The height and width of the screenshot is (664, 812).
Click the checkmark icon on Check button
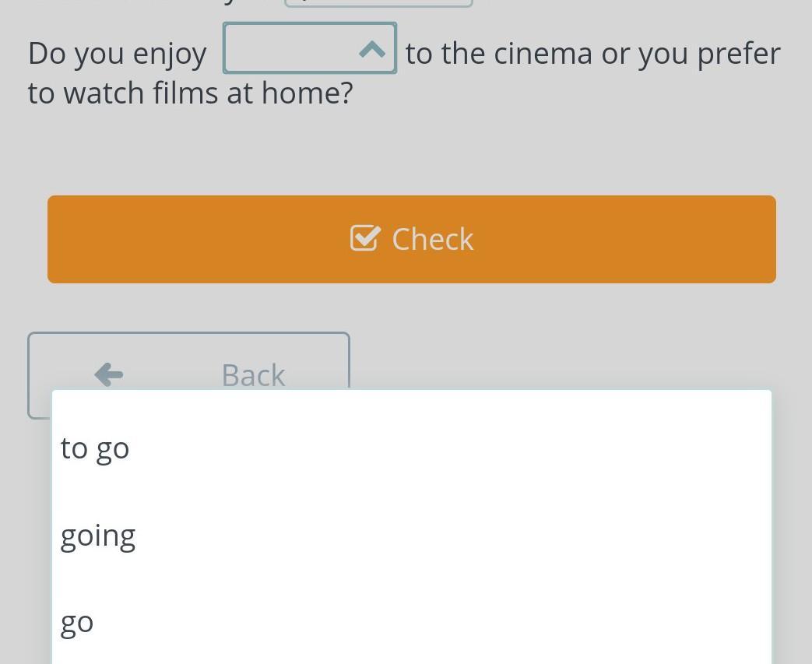365,239
